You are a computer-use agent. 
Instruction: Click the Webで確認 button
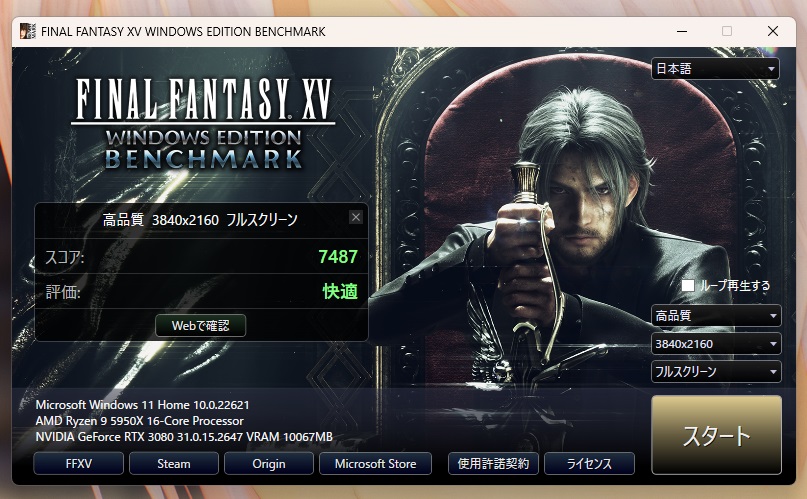(201, 326)
